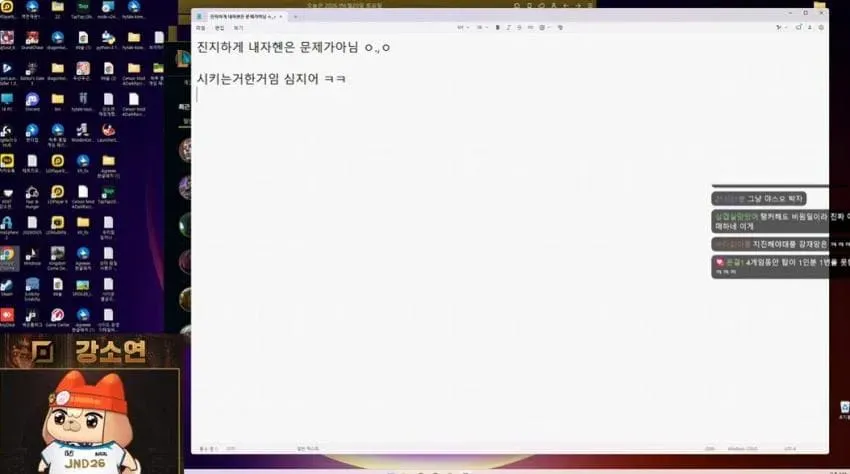Open the 파일 menu in Notepad
Image resolution: width=850 pixels, height=474 pixels.
(201, 28)
